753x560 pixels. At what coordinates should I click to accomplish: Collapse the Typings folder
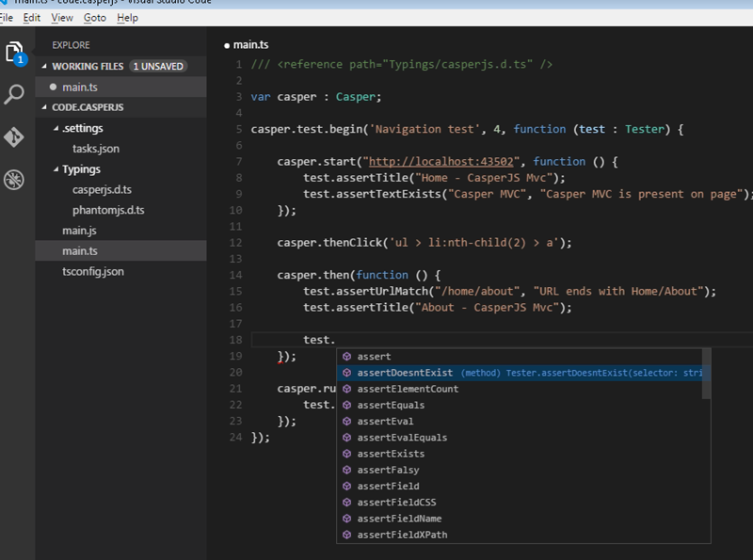[x=56, y=169]
